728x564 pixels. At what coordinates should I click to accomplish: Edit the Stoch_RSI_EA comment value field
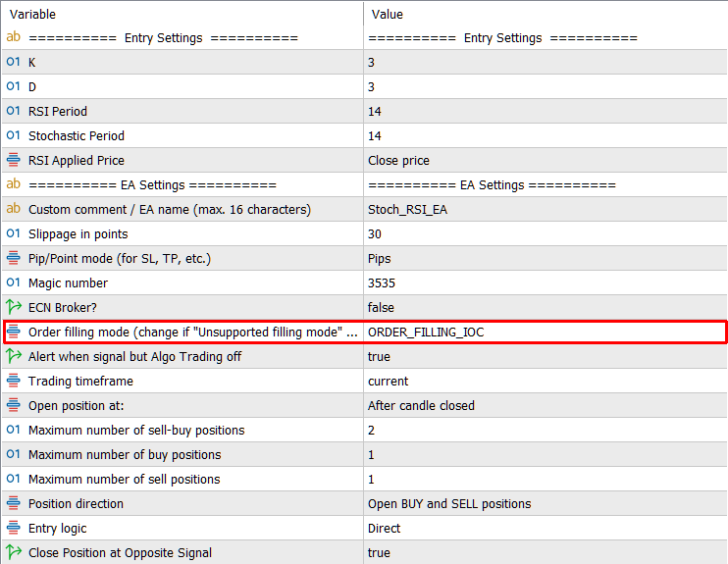pyautogui.click(x=546, y=209)
